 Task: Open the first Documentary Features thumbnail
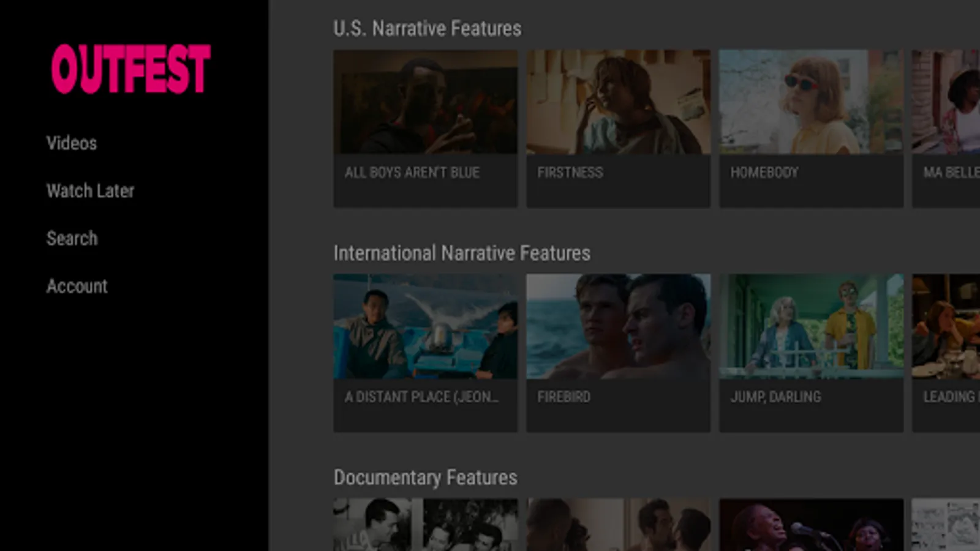tap(426, 525)
